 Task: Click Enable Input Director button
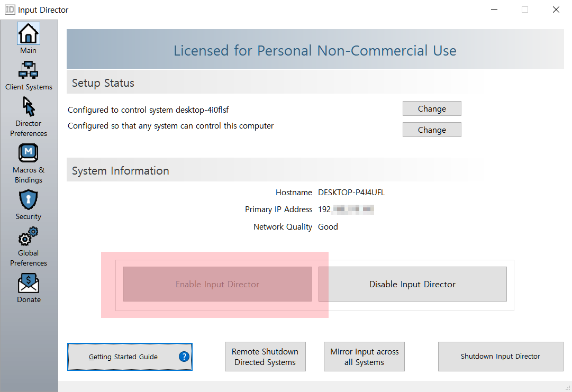pos(217,284)
